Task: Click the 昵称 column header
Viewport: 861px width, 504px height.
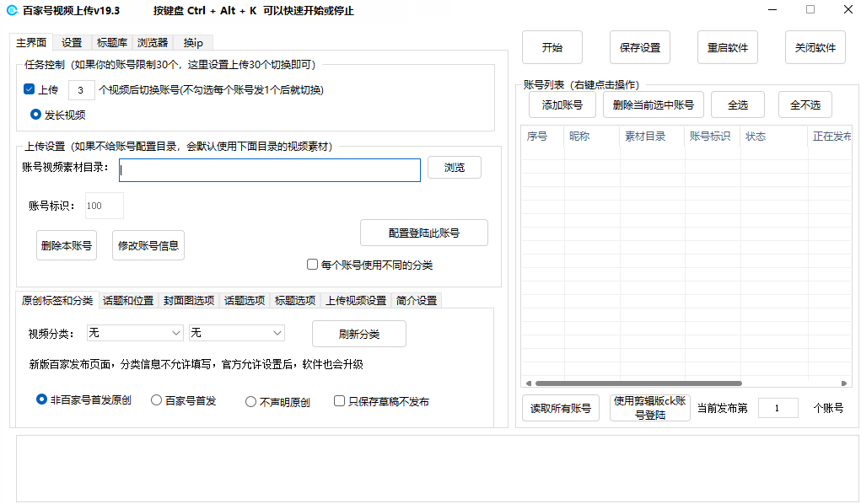Action: coord(592,137)
